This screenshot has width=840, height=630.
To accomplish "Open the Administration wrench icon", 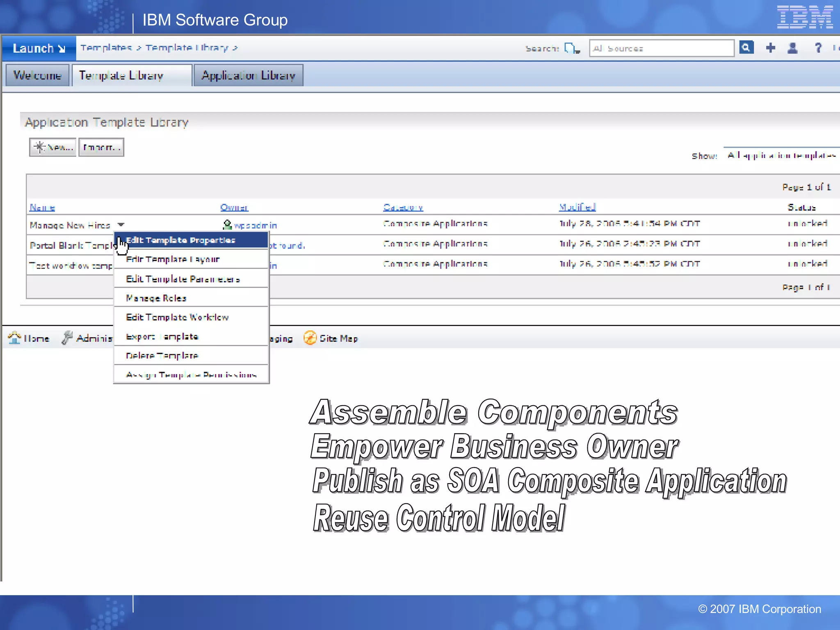I will click(67, 338).
